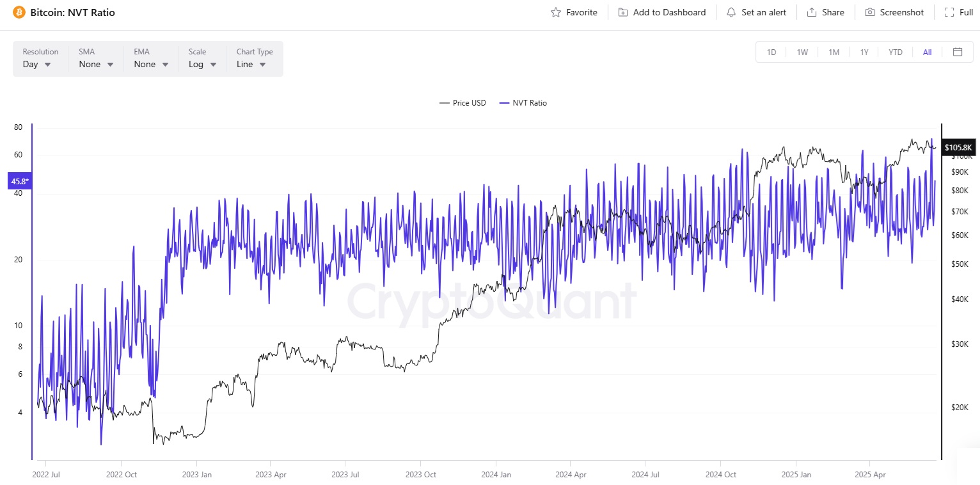
Task: Click the Bitcoin: NVT Ratio title
Action: point(72,12)
